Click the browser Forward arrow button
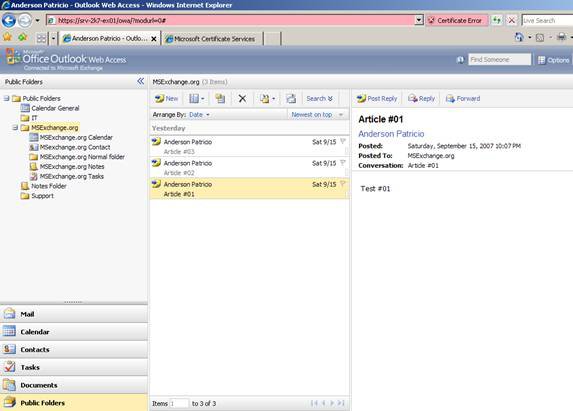 (x=24, y=20)
